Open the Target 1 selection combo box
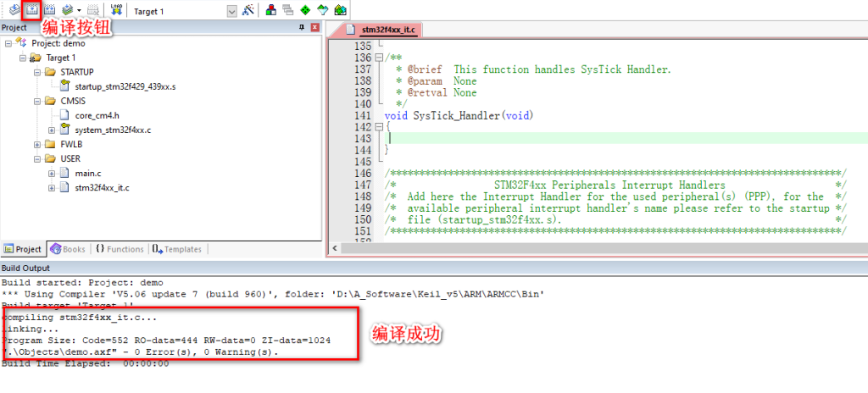The image size is (868, 393). (x=184, y=10)
